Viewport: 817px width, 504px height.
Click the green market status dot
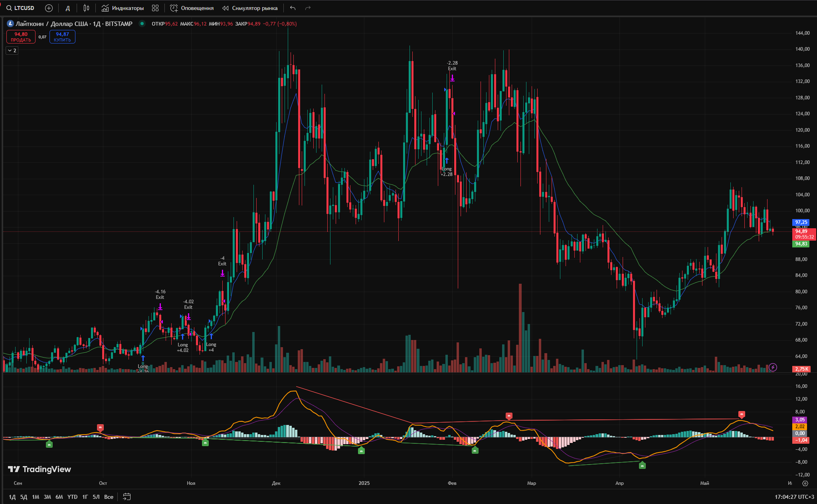[x=142, y=24]
